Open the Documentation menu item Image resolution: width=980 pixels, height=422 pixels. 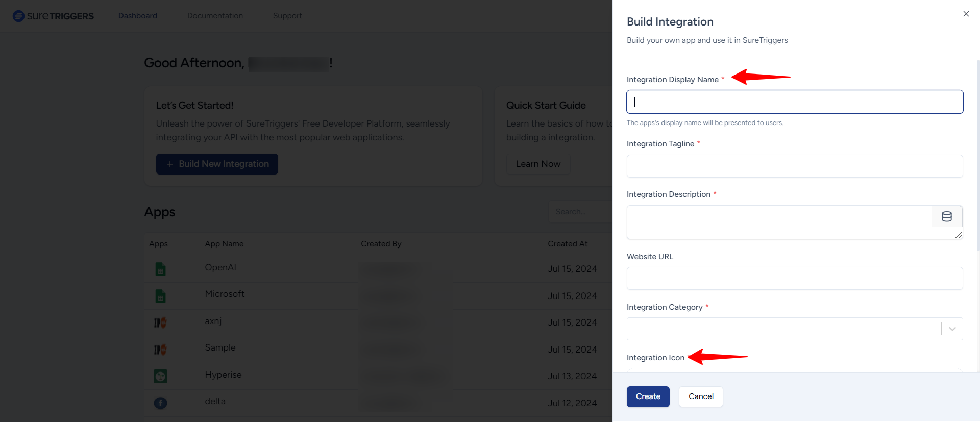(x=215, y=16)
